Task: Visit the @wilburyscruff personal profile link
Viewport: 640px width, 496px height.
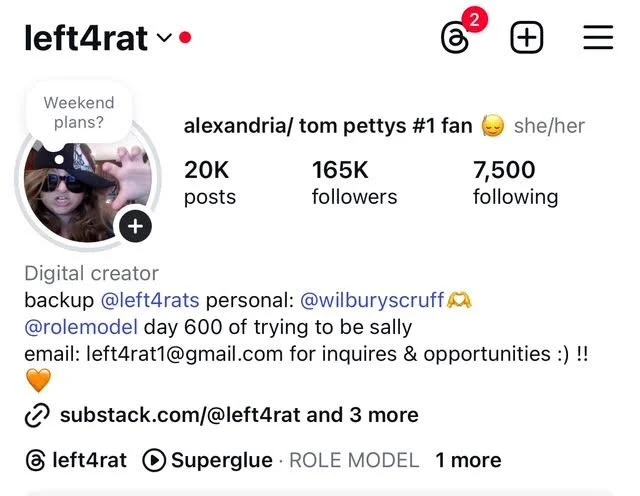Action: pyautogui.click(x=372, y=300)
